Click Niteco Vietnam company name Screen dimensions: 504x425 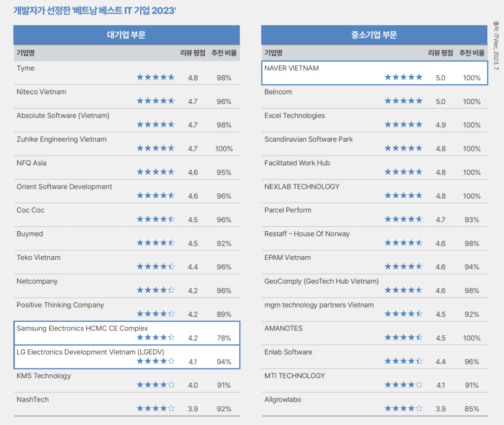pos(41,92)
